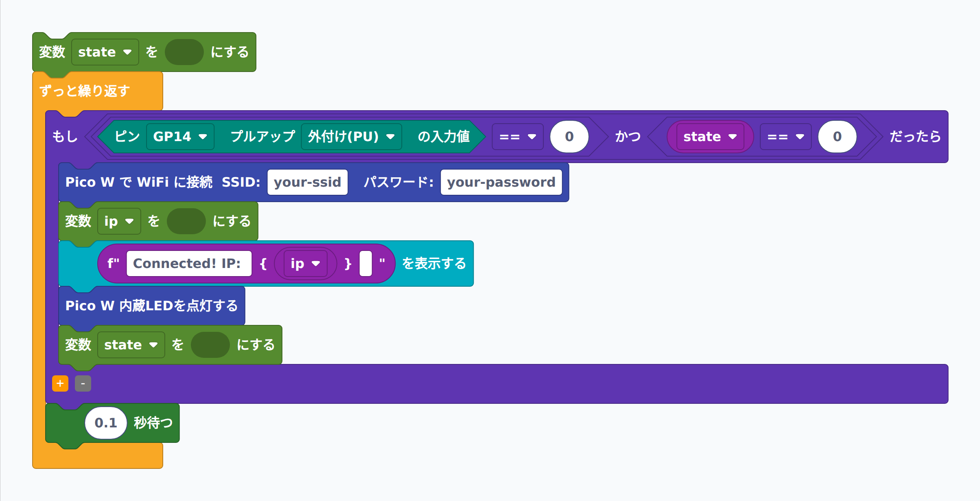This screenshot has width=980, height=501.
Task: Click the 0 value after pin comparison
Action: click(569, 137)
